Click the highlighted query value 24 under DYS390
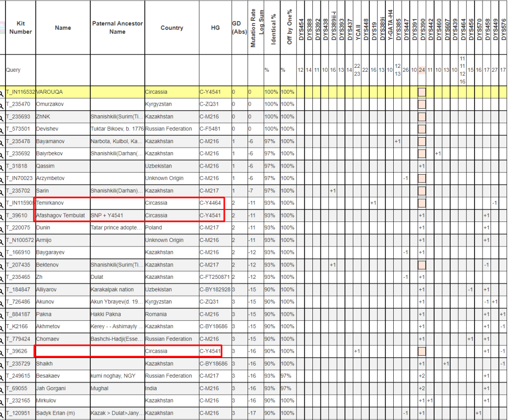 click(x=422, y=70)
